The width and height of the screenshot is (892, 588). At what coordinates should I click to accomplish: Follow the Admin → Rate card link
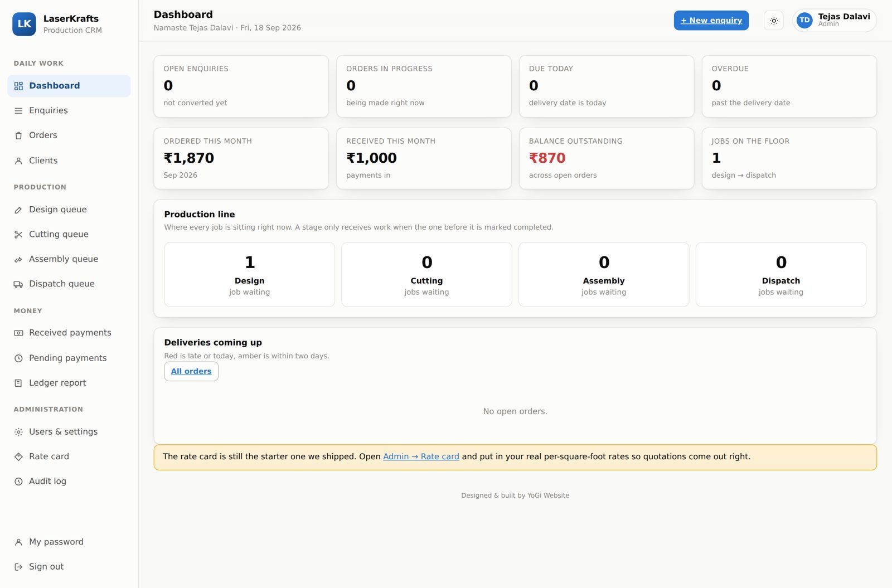(421, 456)
